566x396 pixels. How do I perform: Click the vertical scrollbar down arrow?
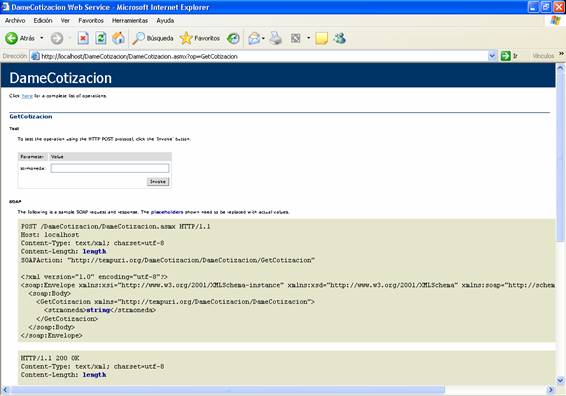[560, 380]
